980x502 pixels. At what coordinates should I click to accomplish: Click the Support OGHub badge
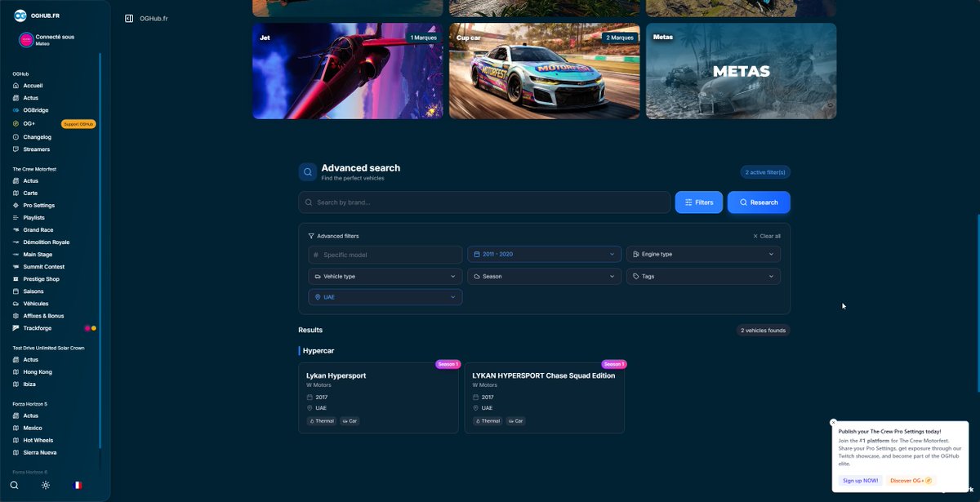click(78, 124)
